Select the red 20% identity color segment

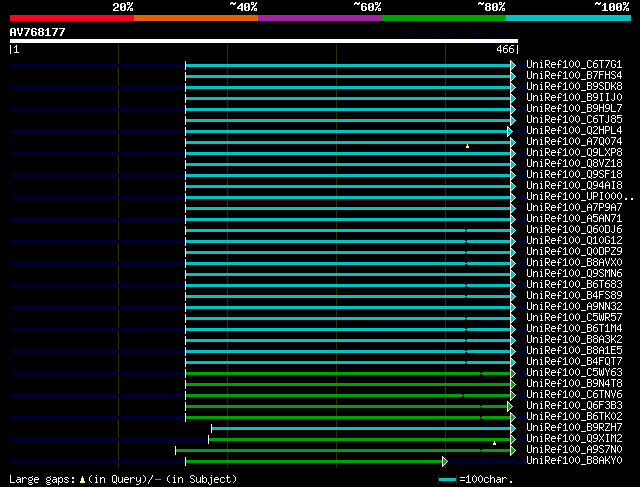(72, 18)
